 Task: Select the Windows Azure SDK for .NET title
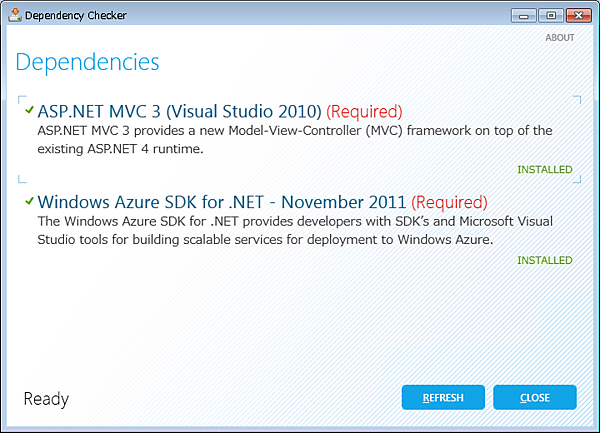tap(222, 202)
